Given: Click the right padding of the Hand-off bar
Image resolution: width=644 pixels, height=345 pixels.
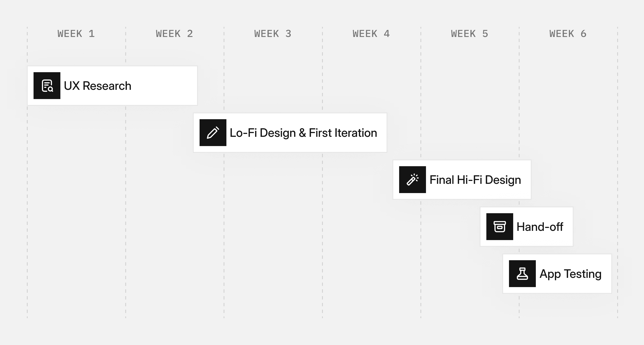Looking at the screenshot, I should (x=568, y=227).
